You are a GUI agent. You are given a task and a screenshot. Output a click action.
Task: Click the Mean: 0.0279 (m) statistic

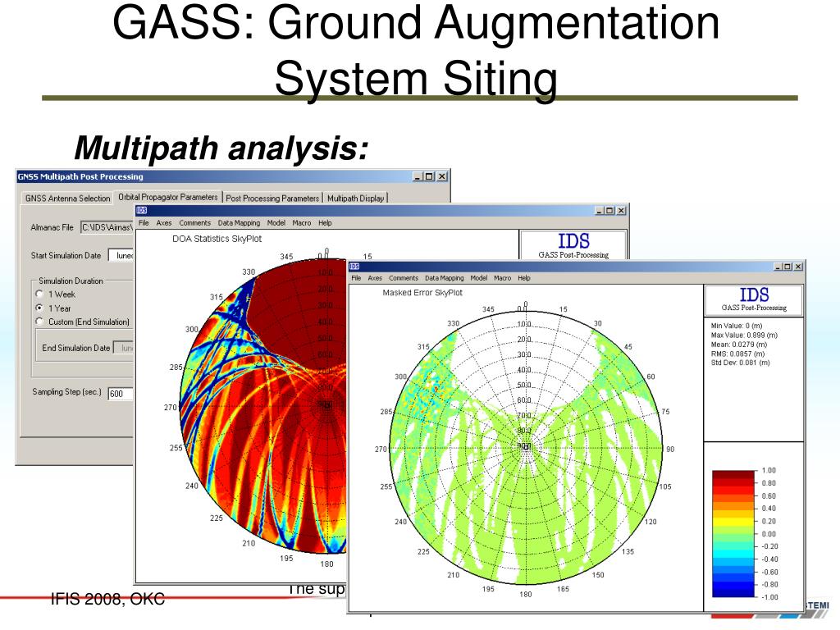coord(739,345)
